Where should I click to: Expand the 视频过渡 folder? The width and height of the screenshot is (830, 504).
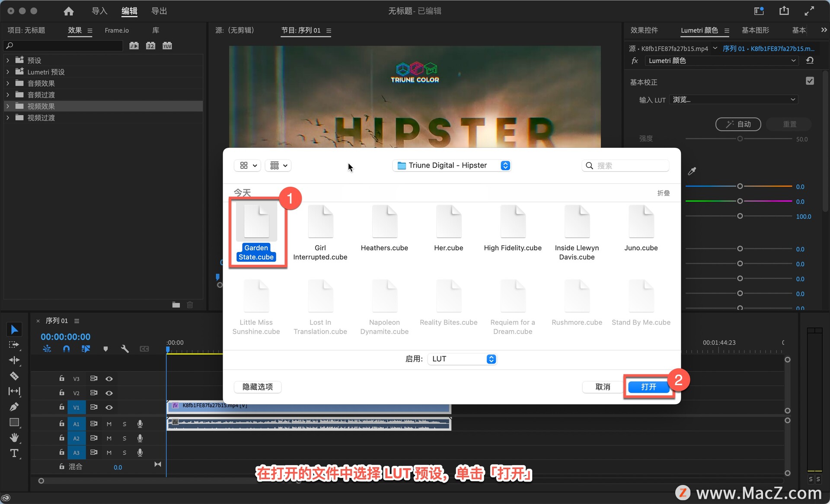pos(8,118)
